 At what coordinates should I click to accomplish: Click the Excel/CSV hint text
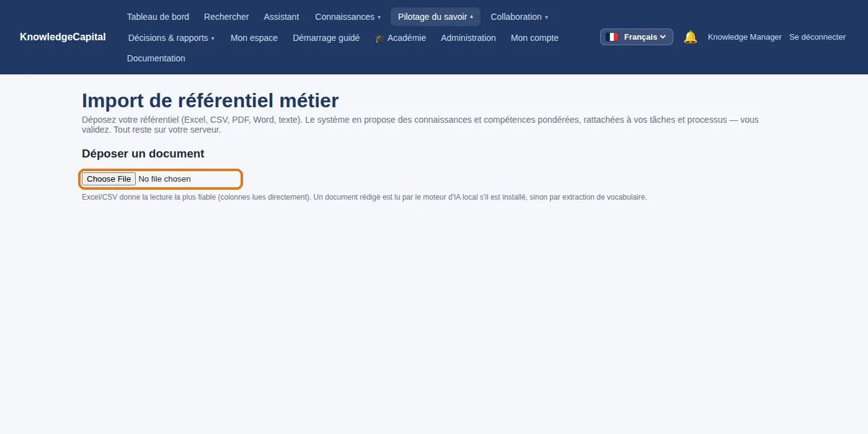[x=365, y=197]
